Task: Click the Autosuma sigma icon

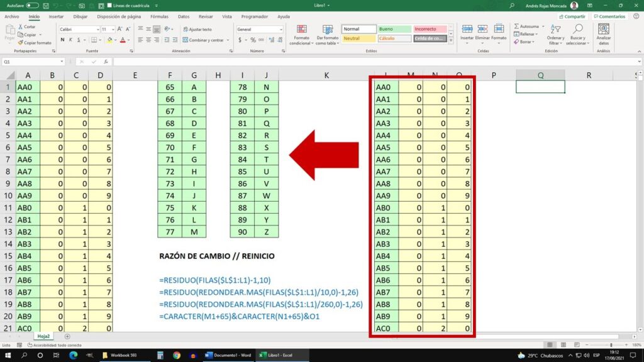Action: 517,26
